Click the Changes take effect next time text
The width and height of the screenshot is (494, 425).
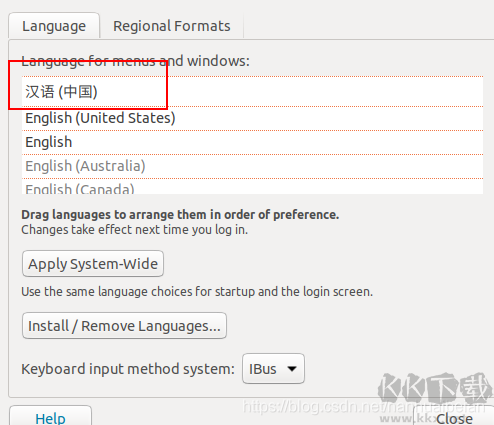[x=135, y=230]
